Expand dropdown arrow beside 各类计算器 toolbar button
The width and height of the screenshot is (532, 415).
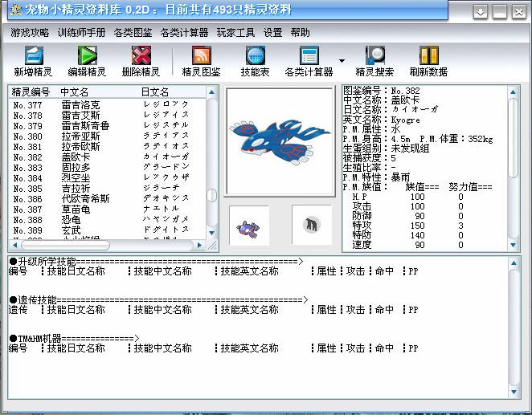pos(342,61)
